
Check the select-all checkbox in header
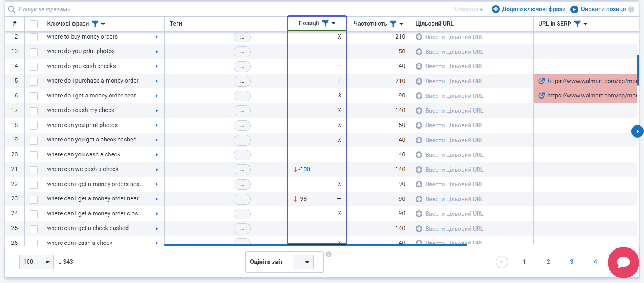coord(34,24)
